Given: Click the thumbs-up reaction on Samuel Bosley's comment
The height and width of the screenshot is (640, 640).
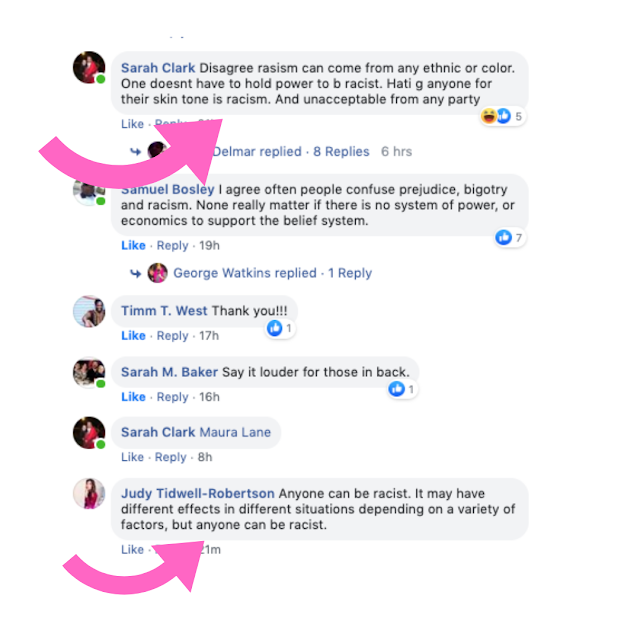Looking at the screenshot, I should coord(503,237).
